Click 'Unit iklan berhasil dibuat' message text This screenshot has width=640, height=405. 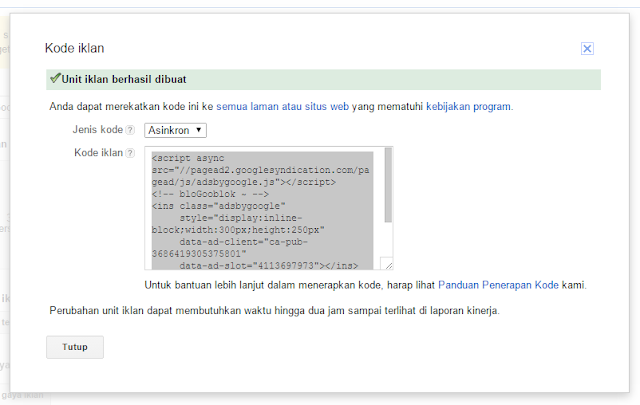click(124, 79)
